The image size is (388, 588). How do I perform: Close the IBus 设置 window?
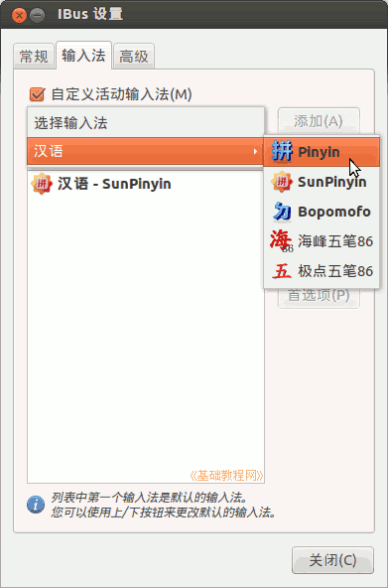[x=19, y=15]
